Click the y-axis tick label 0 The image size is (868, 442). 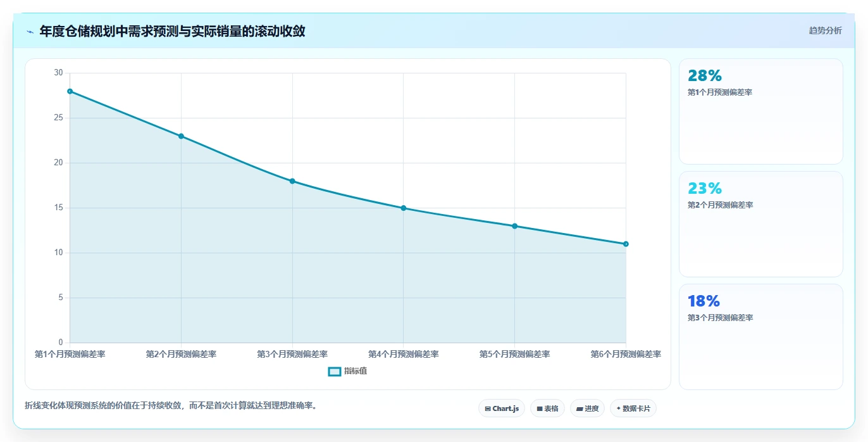[x=61, y=343]
